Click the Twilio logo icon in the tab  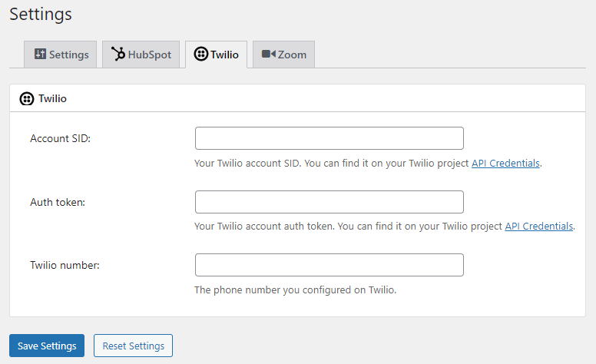201,55
